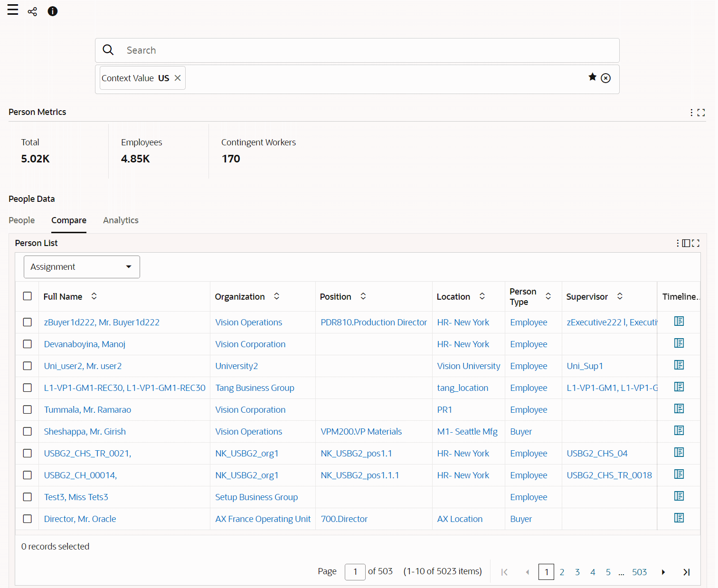The height and width of the screenshot is (588, 718).
Task: Open PDR810.Production Director position link
Action: (374, 322)
